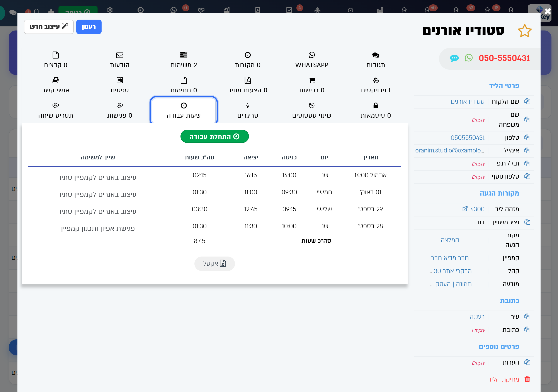Select the שעות עבודה tab
Viewport: 558px width, 392px height.
tap(184, 110)
